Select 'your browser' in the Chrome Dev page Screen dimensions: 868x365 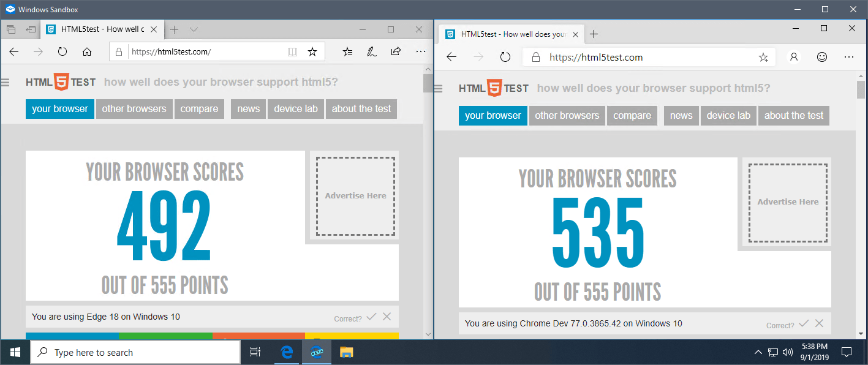pyautogui.click(x=493, y=116)
